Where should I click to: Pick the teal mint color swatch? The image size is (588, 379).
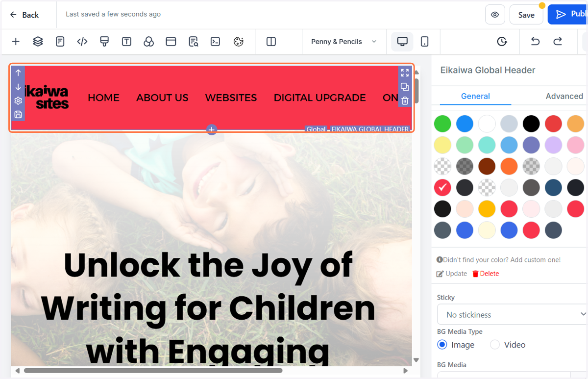tap(487, 145)
